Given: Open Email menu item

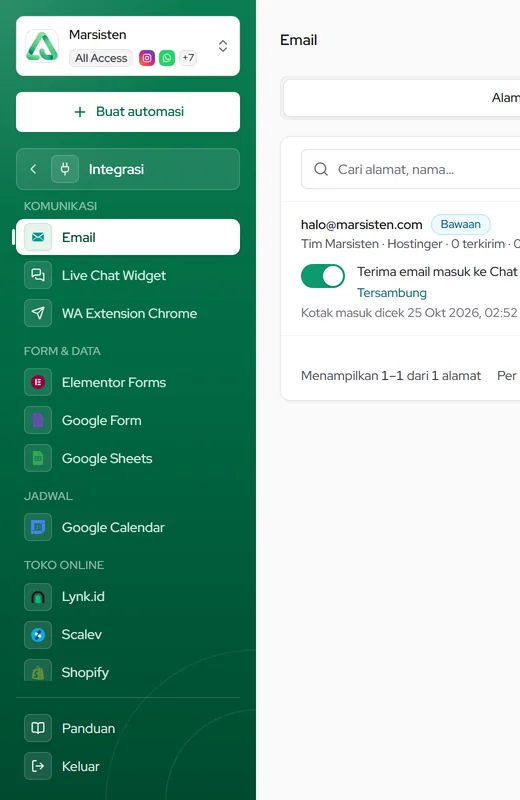Looking at the screenshot, I should pos(128,237).
